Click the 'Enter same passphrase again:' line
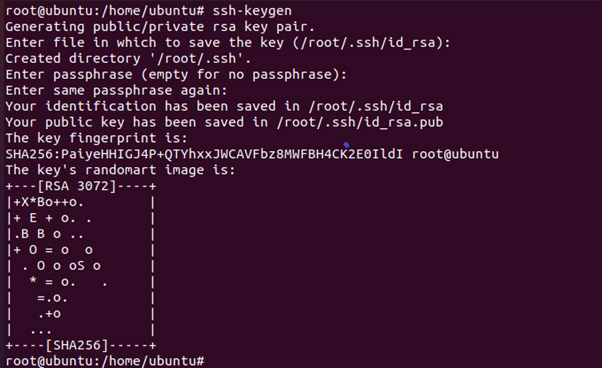602x368 pixels. pos(116,91)
